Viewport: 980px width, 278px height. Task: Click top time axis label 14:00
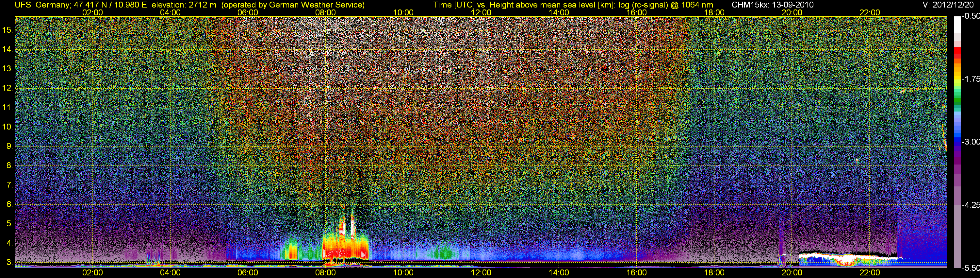[559, 12]
